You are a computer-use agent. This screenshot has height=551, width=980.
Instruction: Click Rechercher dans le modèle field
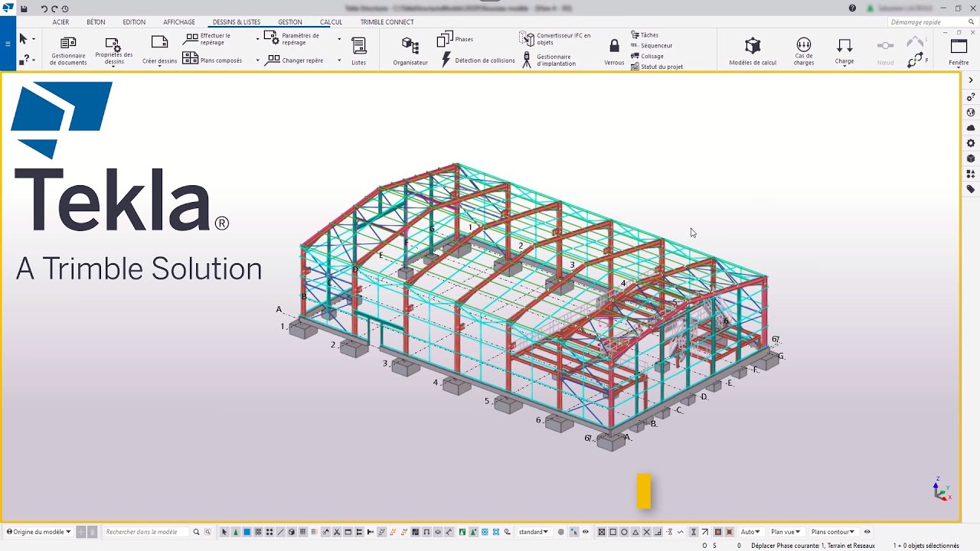[x=147, y=532]
